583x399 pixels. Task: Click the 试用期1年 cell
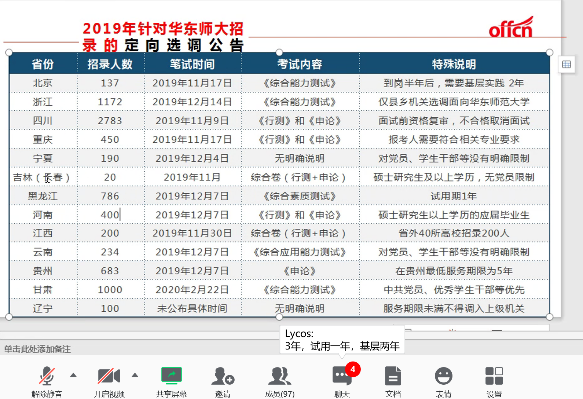tap(454, 196)
